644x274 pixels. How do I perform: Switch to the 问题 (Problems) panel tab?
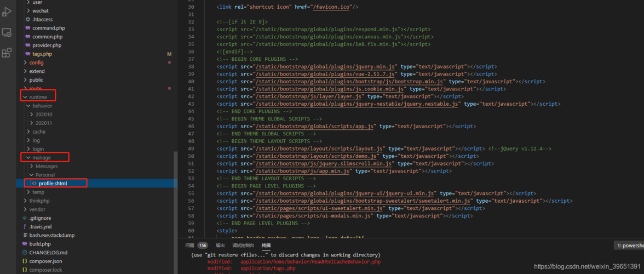(189, 246)
